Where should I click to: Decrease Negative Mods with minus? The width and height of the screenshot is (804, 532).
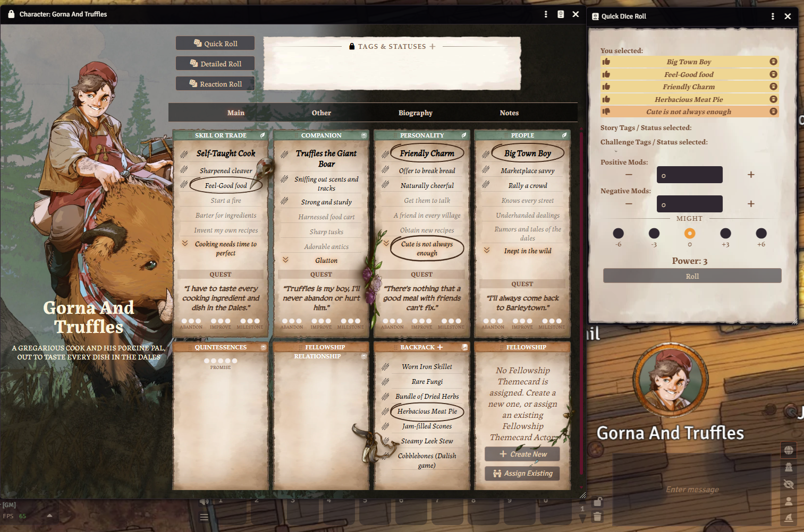(629, 204)
